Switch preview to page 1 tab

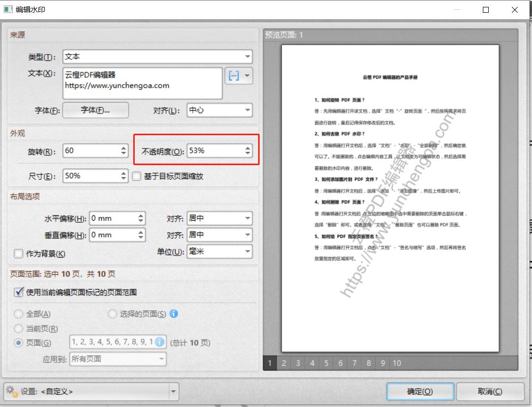(270, 363)
